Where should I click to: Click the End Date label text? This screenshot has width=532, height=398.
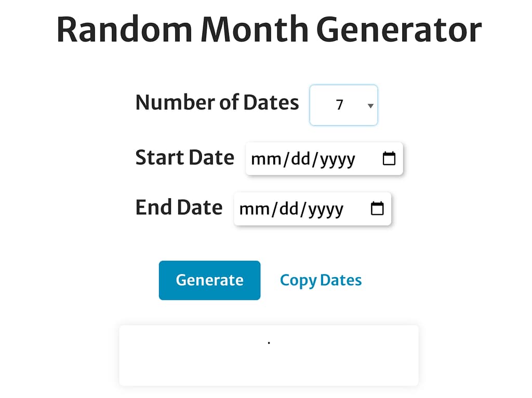[179, 208]
